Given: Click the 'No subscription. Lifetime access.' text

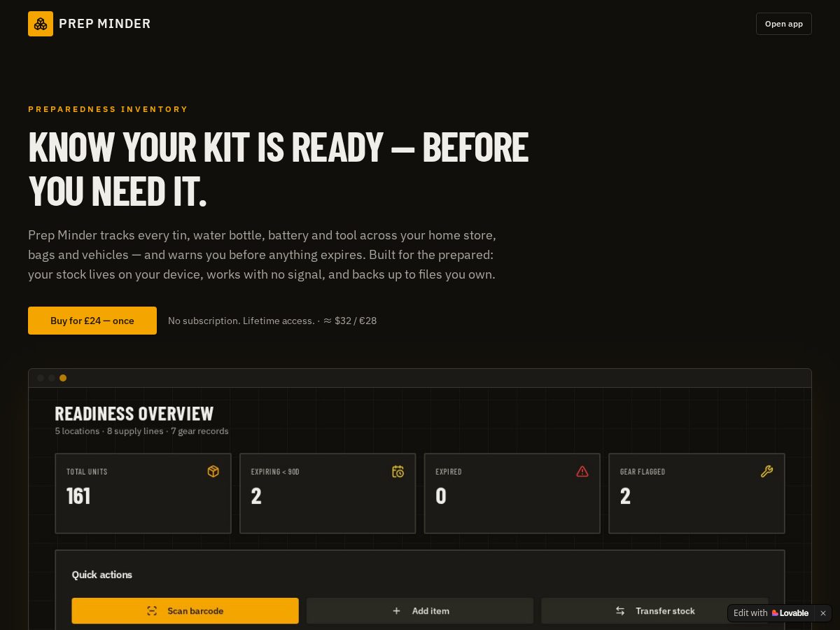Looking at the screenshot, I should 241,321.
